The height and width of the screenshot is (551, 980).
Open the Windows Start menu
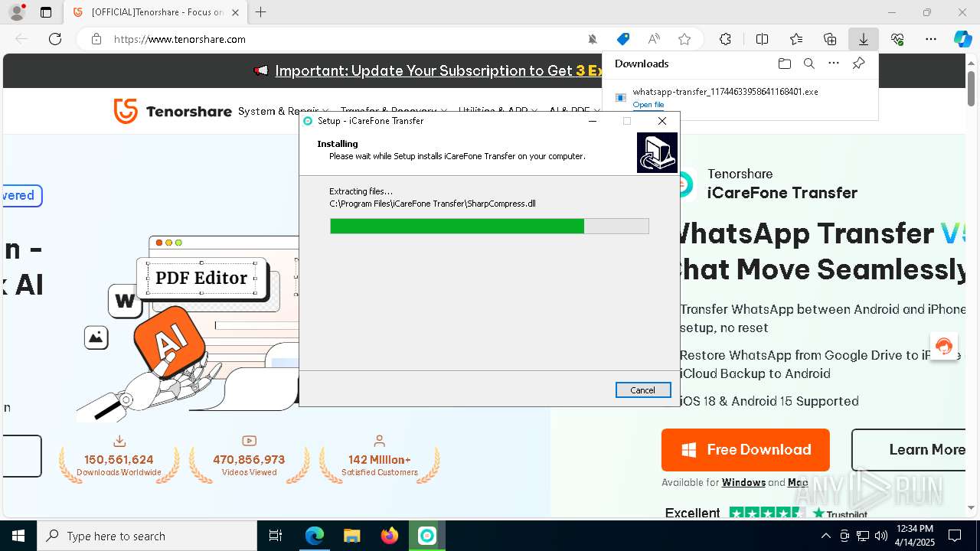18,536
